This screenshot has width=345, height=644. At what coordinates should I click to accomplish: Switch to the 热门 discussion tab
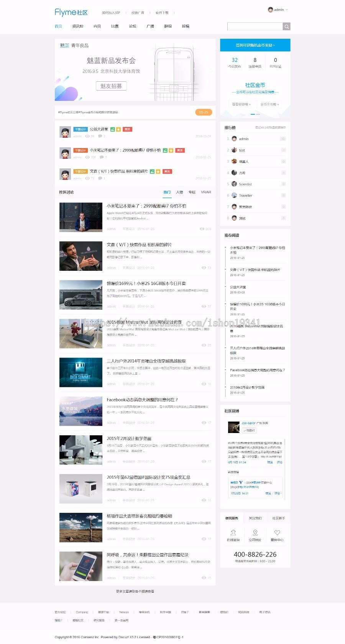(x=167, y=192)
